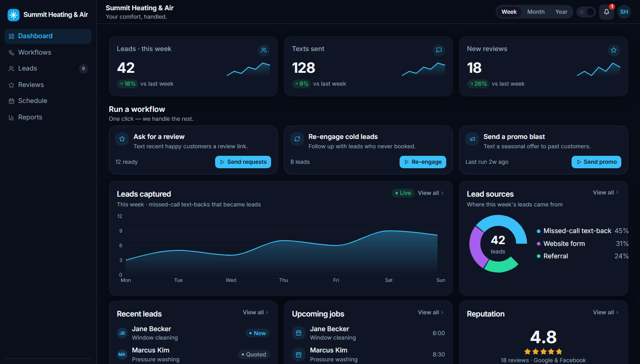
Task: Select the Month time range
Action: [x=536, y=12]
